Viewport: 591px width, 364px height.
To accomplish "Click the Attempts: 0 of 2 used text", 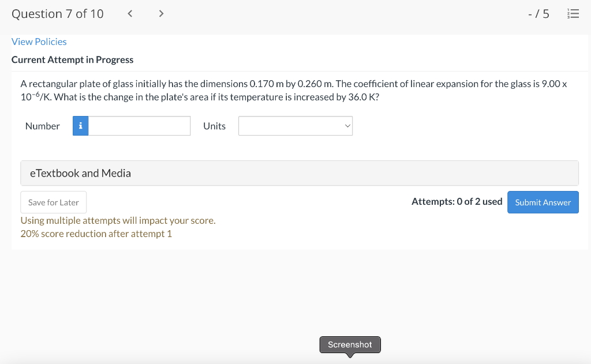I will [x=457, y=201].
